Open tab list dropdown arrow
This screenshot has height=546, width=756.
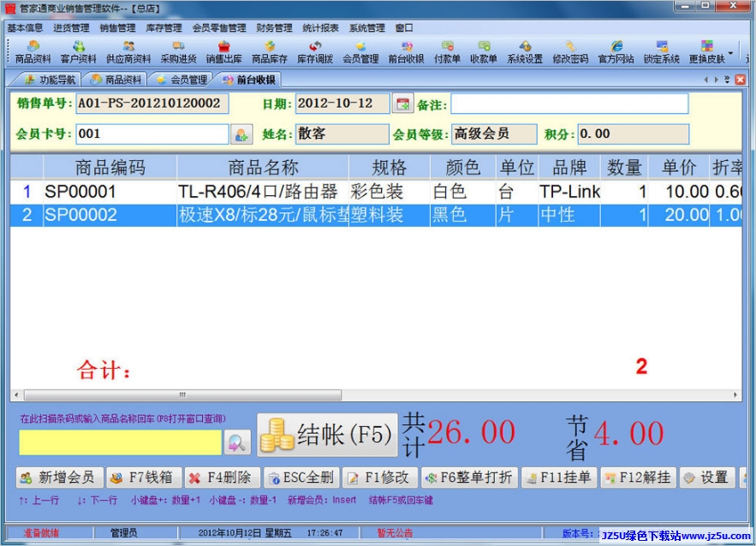click(x=727, y=80)
